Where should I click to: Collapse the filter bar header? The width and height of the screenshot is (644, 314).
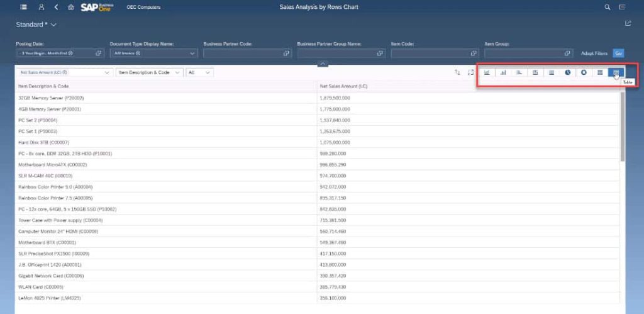323,64
